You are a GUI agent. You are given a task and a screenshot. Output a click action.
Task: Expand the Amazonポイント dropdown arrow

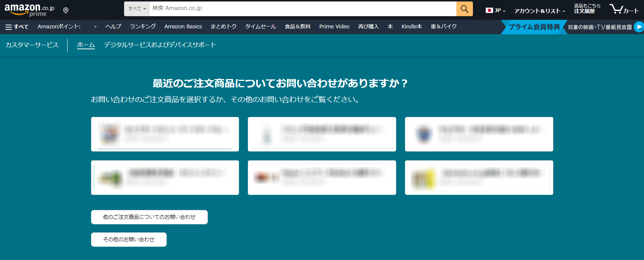click(95, 27)
